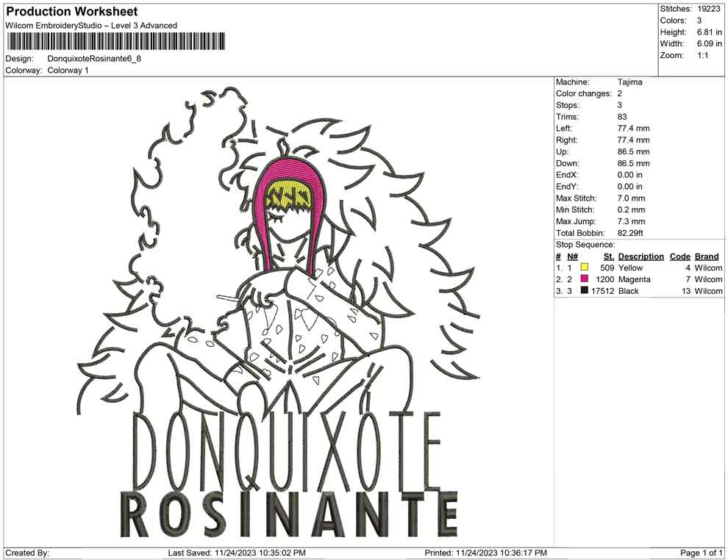Viewport: 728px width, 560px height.
Task: Click the Color changes value '2'
Action: point(620,94)
